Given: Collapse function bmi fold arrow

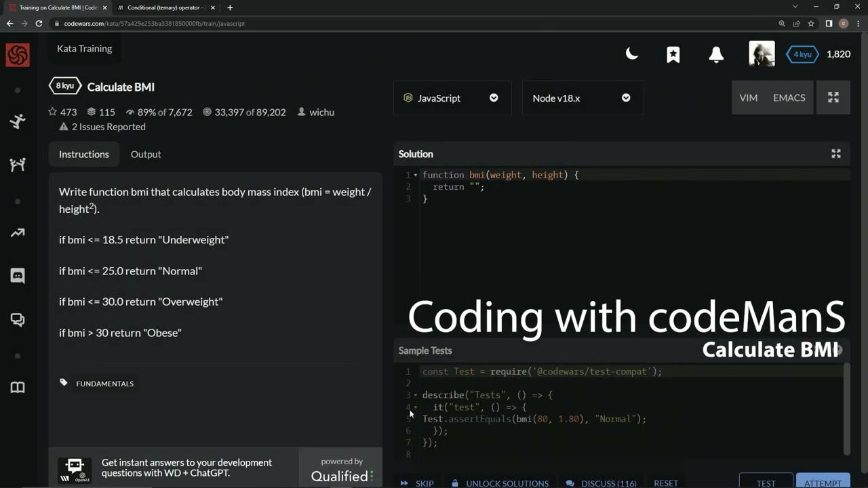Looking at the screenshot, I should click(416, 175).
